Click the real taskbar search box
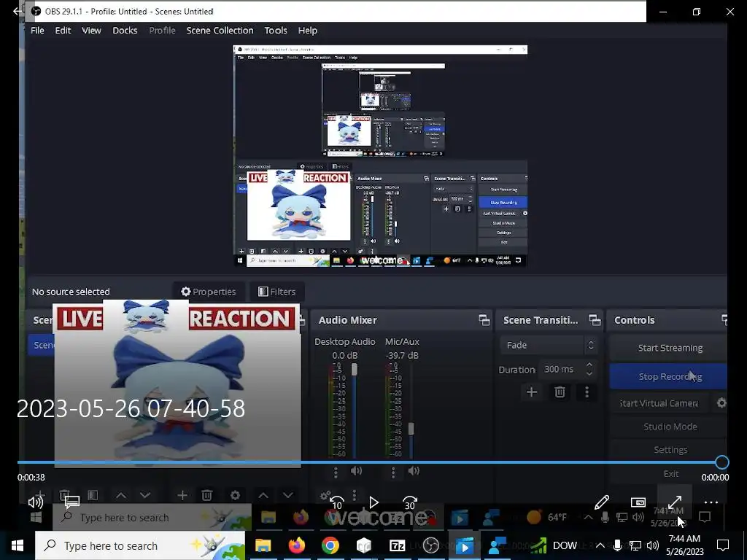 140,545
